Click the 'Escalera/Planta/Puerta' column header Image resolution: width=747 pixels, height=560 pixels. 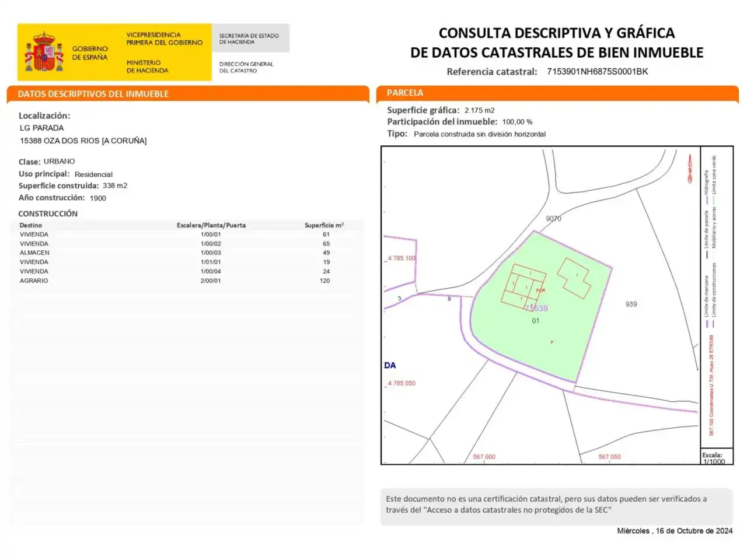(x=211, y=225)
